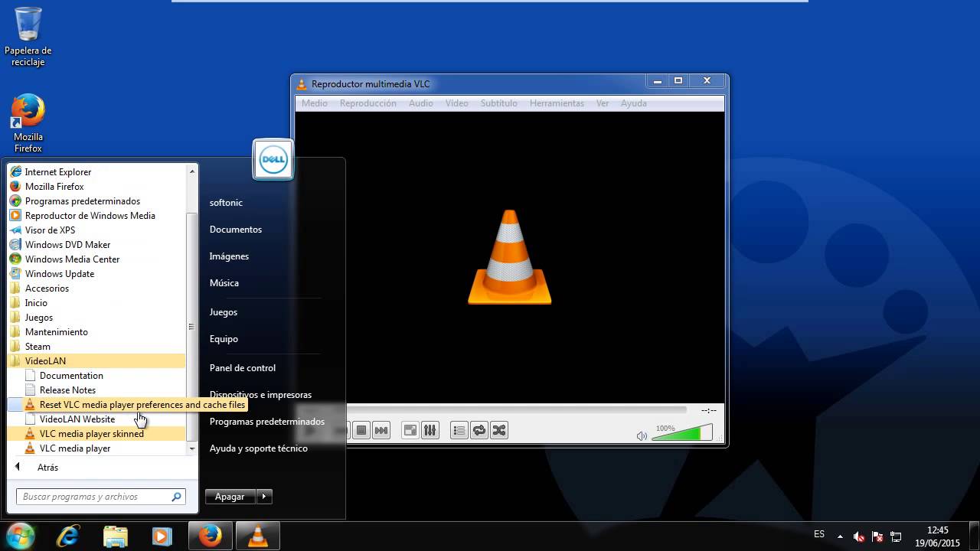Image resolution: width=980 pixels, height=551 pixels.
Task: Open Música from Start menu
Action: point(224,283)
